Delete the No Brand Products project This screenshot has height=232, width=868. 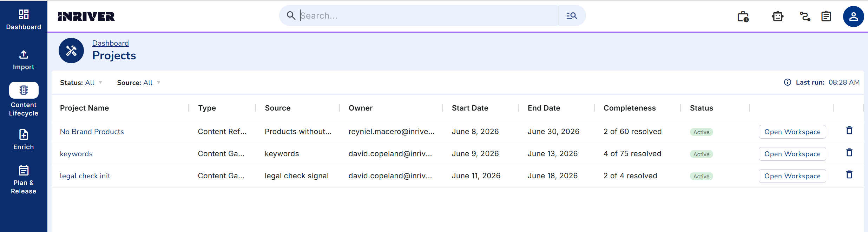click(x=849, y=130)
